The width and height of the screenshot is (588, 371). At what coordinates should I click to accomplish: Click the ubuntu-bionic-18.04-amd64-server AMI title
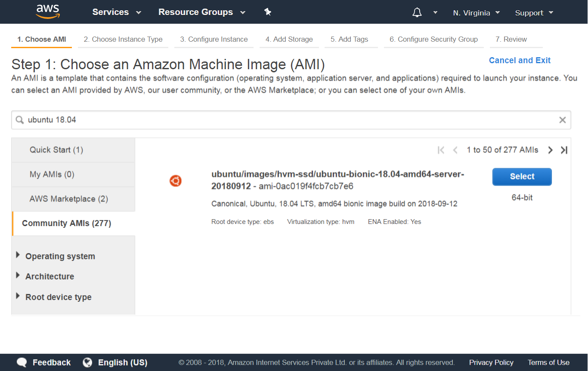pyautogui.click(x=337, y=180)
